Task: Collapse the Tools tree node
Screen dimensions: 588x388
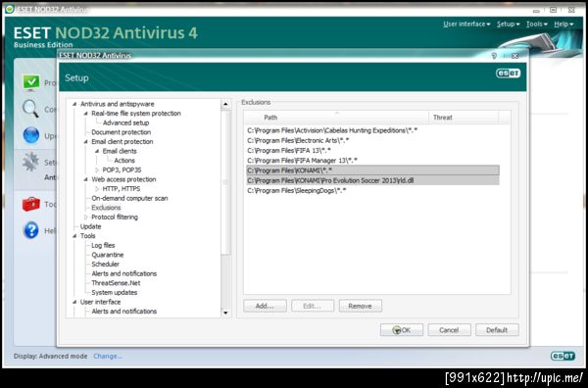Action: coord(74,236)
